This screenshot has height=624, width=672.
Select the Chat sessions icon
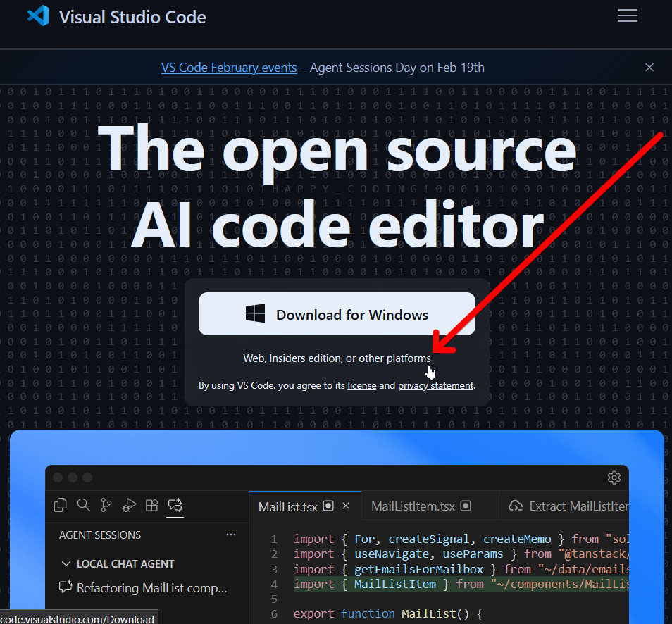[175, 504]
